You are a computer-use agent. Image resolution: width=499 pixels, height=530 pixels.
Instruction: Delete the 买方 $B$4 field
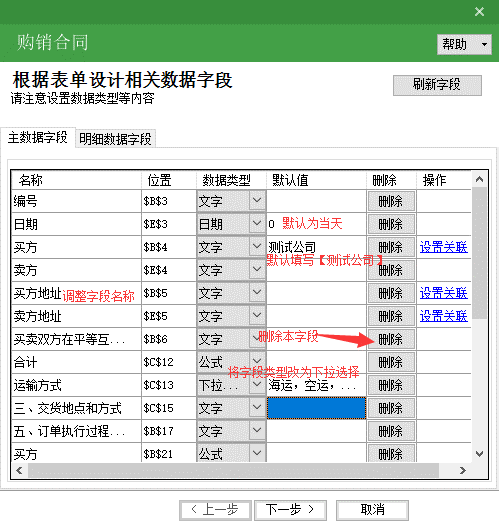click(x=391, y=247)
